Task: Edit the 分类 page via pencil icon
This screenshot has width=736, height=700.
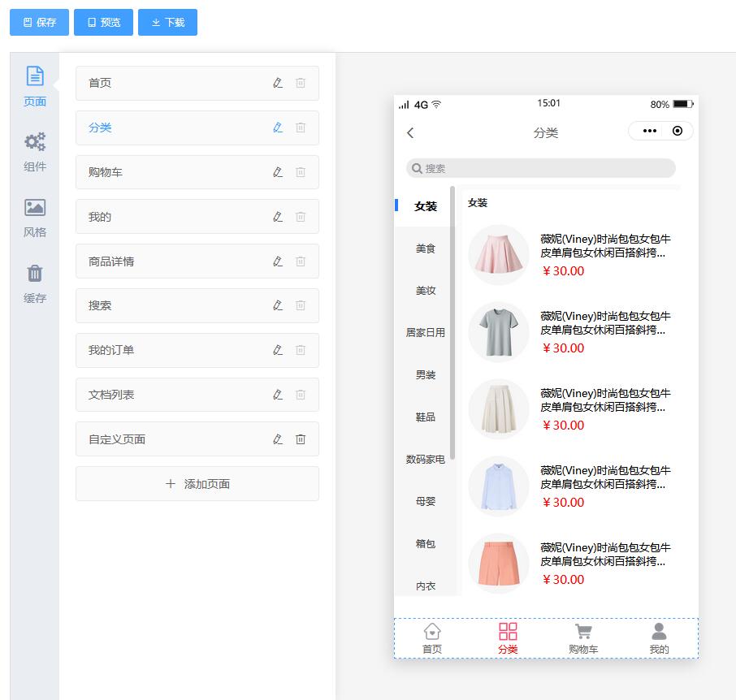Action: point(278,127)
